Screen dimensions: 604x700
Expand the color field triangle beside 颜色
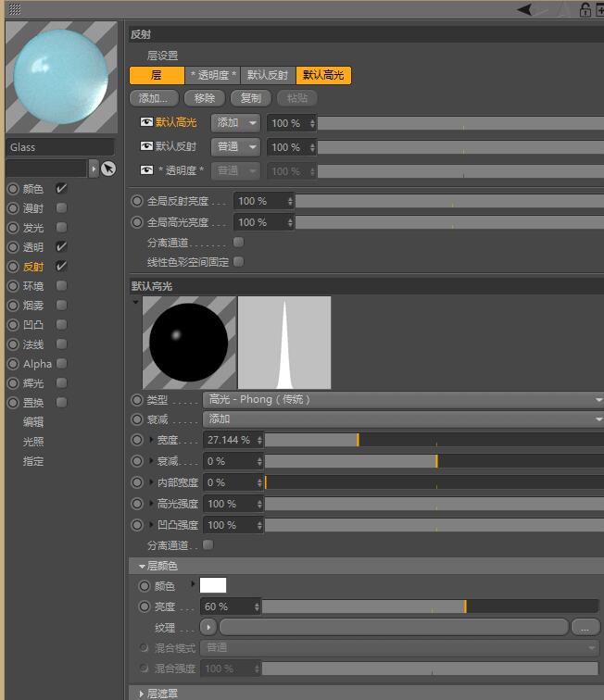pyautogui.click(x=193, y=584)
